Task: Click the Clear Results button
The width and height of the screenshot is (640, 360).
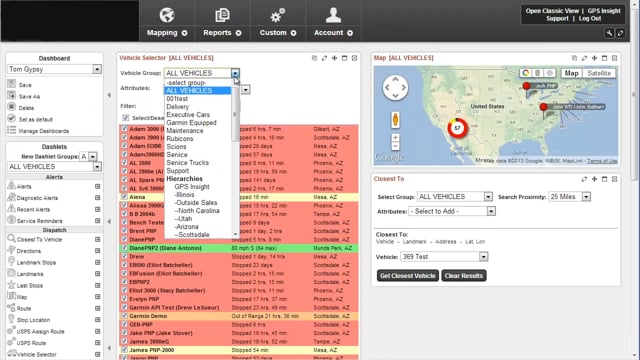Action: (x=464, y=276)
